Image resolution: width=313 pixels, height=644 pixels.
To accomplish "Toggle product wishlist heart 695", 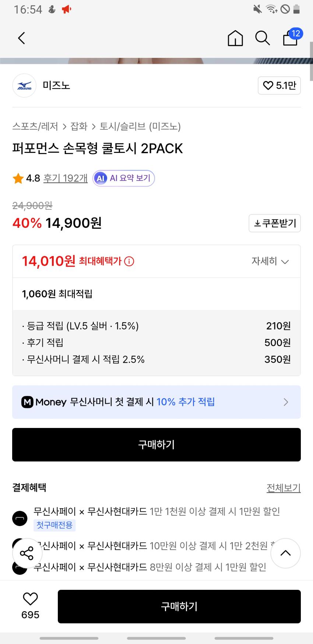I will (x=30, y=599).
